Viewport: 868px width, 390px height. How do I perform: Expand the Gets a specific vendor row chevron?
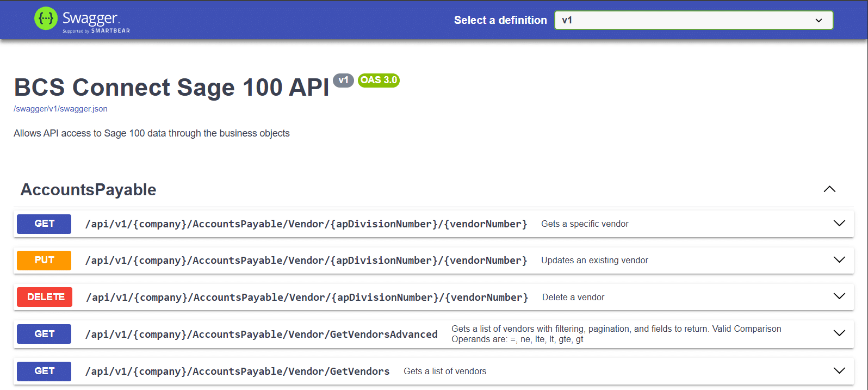(839, 224)
